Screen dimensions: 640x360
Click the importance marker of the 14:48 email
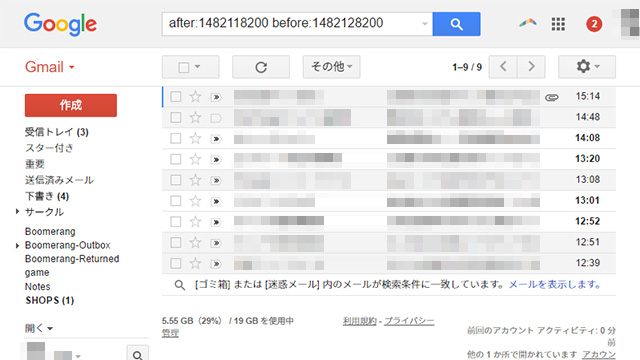[x=216, y=118]
